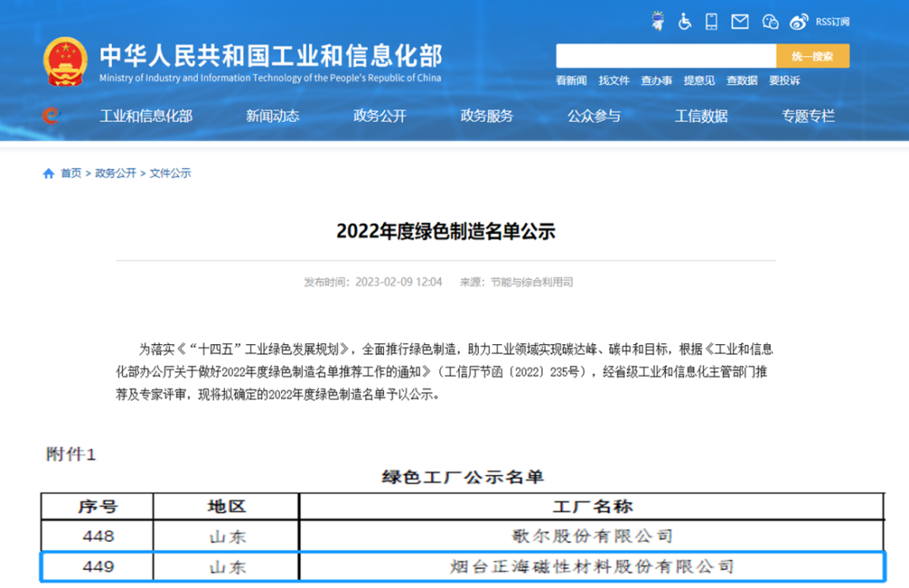This screenshot has height=588, width=909.
Task: Open the envelope mail icon
Action: tap(740, 22)
